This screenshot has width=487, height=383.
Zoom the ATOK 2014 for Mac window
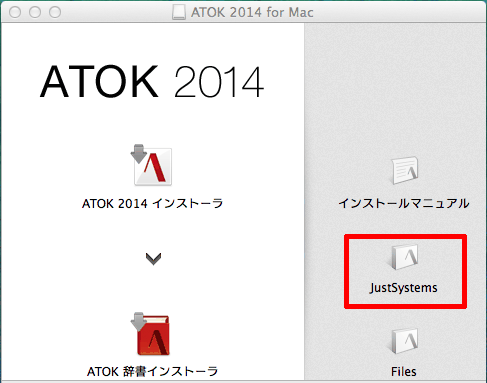55,12
